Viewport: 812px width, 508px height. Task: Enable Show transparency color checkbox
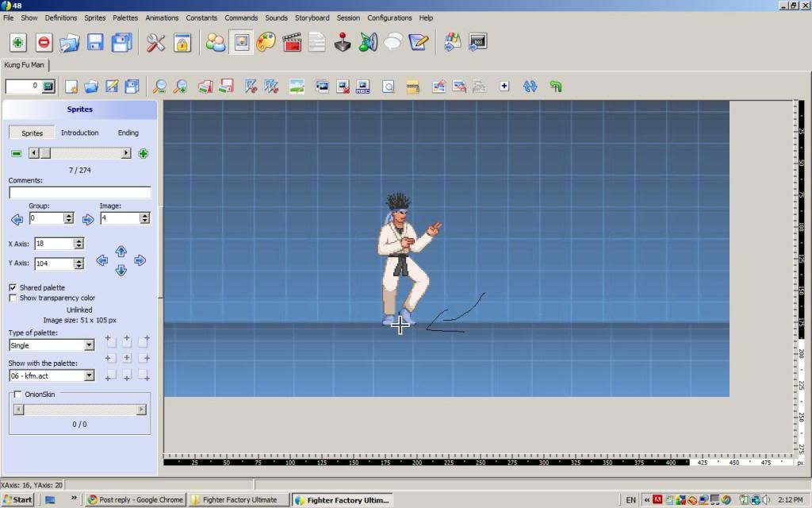[x=13, y=298]
